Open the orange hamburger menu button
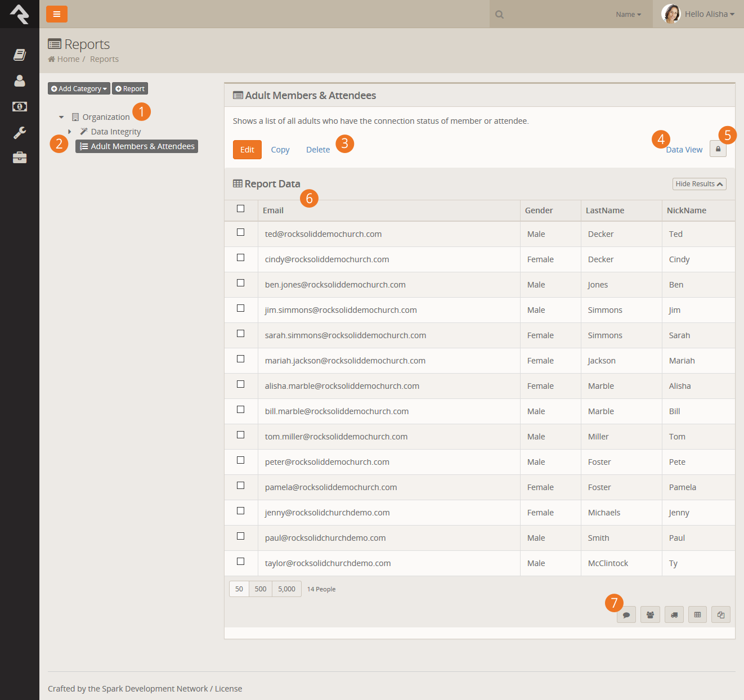Image resolution: width=744 pixels, height=700 pixels. click(x=56, y=14)
